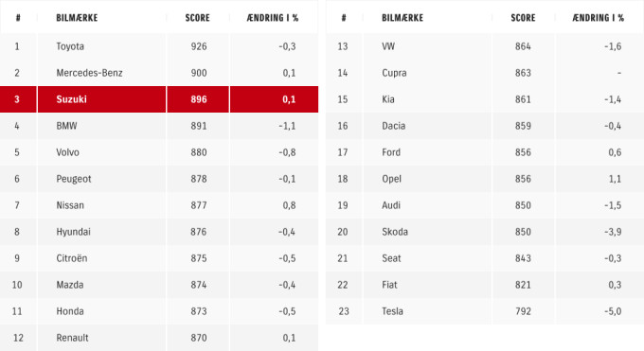Click the Toyota brand name

click(x=70, y=46)
